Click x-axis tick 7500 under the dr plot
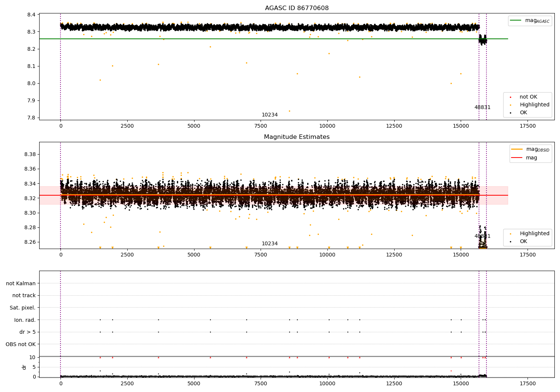560x392 pixels. click(261, 383)
